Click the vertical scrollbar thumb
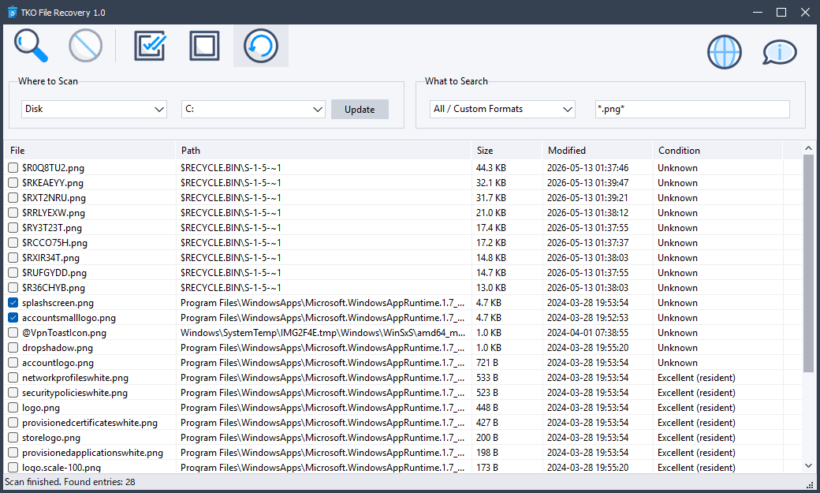Viewport: 820px width, 493px height. coord(808,263)
